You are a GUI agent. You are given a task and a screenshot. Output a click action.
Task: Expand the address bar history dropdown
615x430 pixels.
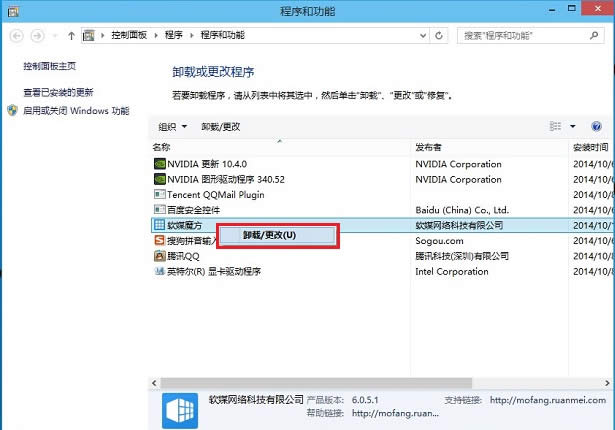tap(426, 35)
